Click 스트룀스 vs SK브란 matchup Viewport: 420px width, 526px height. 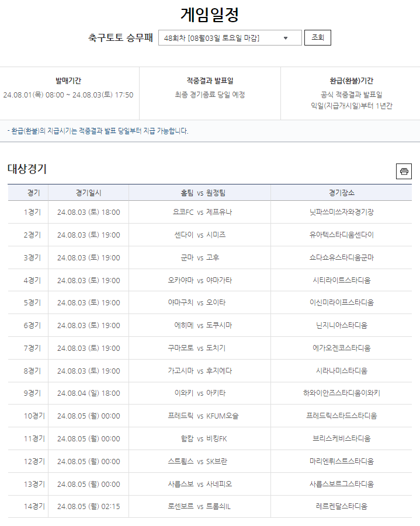coord(197,462)
